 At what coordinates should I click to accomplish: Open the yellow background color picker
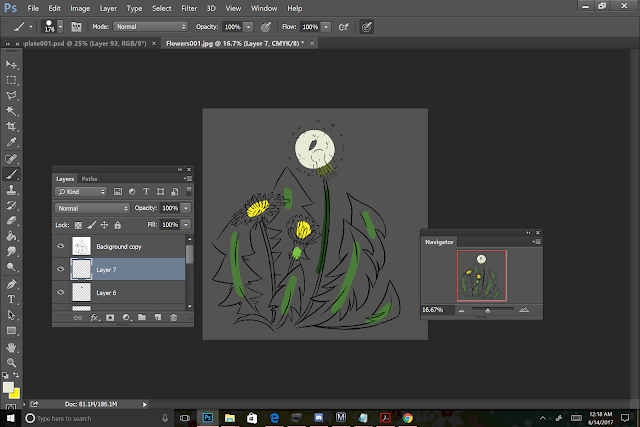(16, 394)
